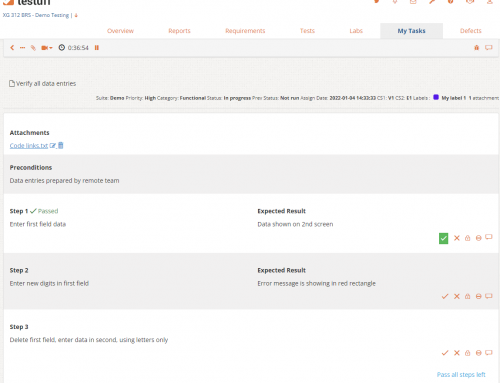Click the green Passed status text
Viewport: 500px width, 383px height.
click(48, 211)
